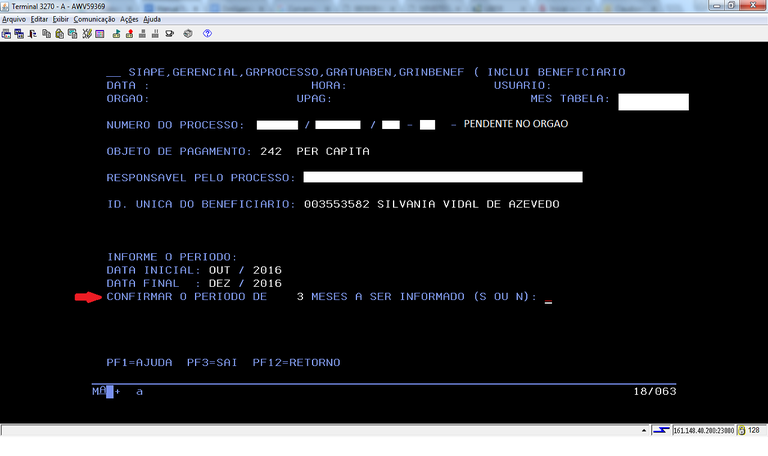Click the PF3=SAI hotspot

212,363
